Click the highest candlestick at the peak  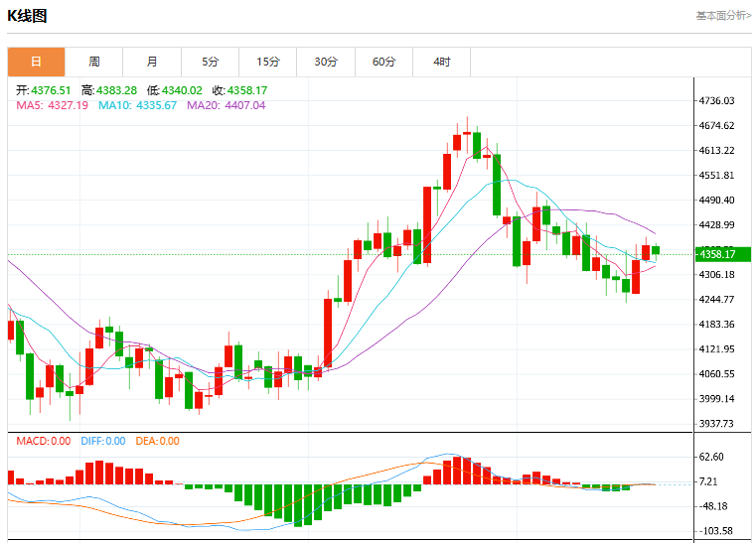tap(467, 133)
